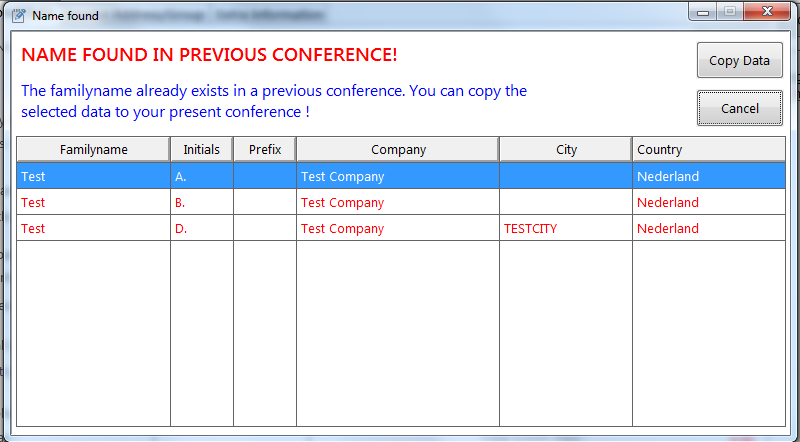Click the empty Prefix cell in row B.
800x442 pixels.
264,203
